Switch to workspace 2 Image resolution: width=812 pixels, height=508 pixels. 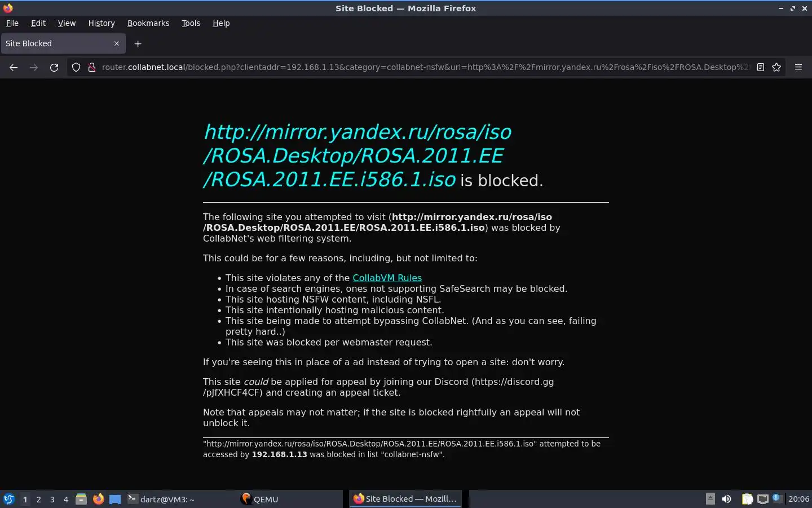click(38, 499)
